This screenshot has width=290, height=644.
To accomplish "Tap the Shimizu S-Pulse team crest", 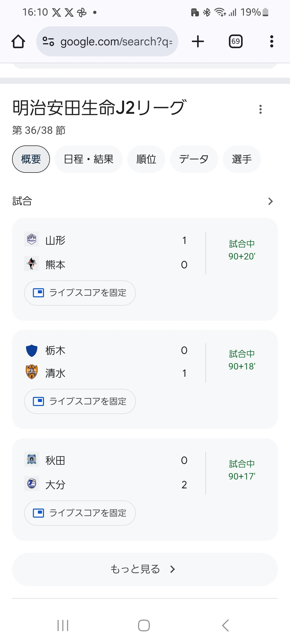I will 32,372.
